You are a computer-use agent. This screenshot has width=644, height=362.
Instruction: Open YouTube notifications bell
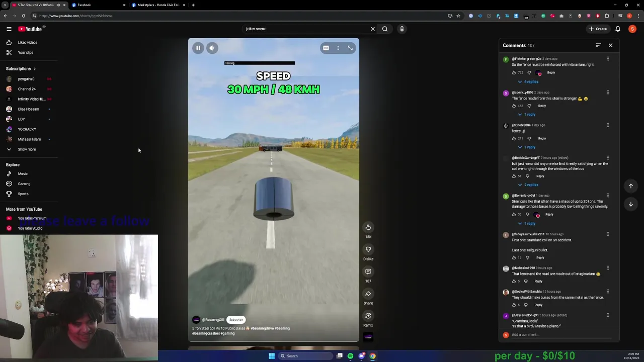point(618,29)
